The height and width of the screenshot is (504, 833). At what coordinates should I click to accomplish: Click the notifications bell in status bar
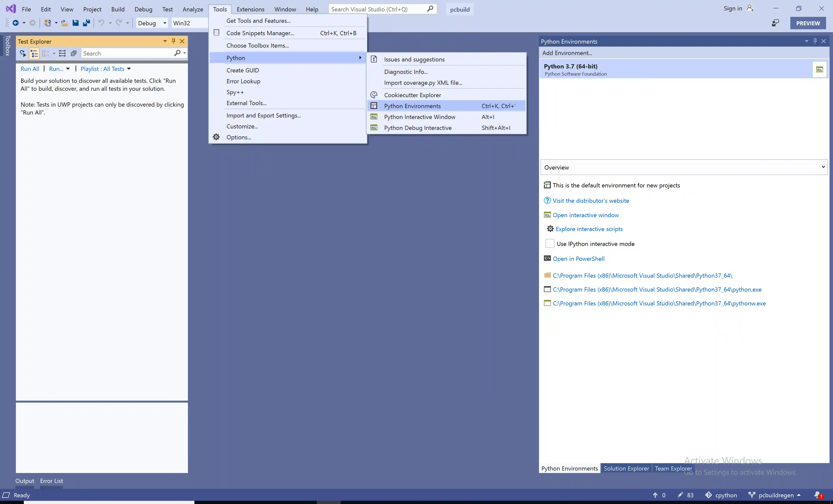[817, 495]
